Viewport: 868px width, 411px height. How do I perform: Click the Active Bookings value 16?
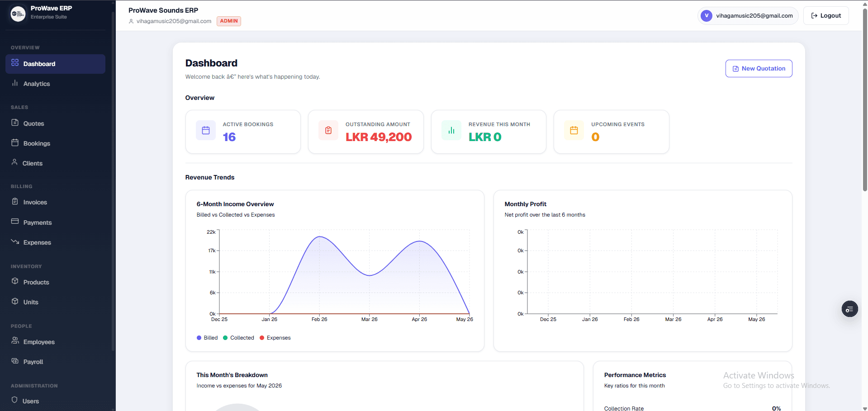click(229, 137)
